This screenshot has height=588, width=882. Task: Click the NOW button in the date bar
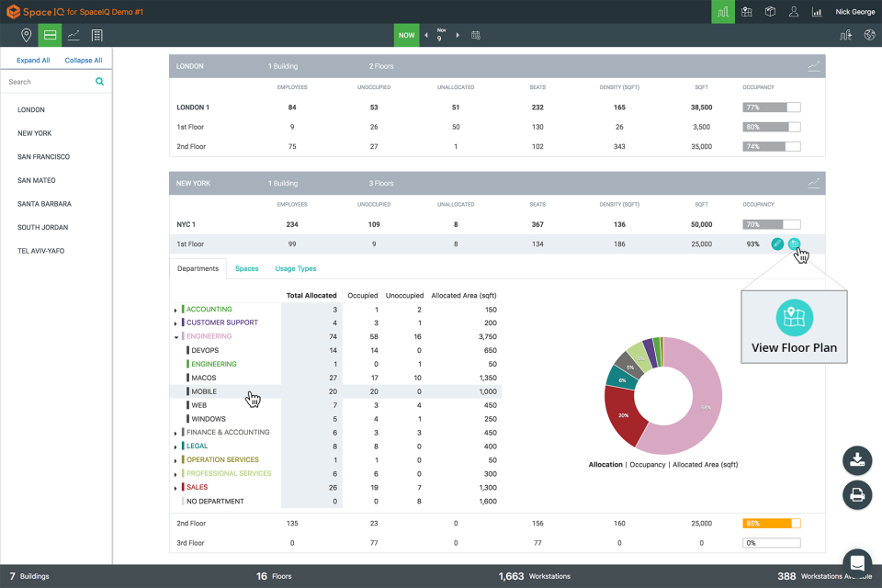pyautogui.click(x=407, y=34)
